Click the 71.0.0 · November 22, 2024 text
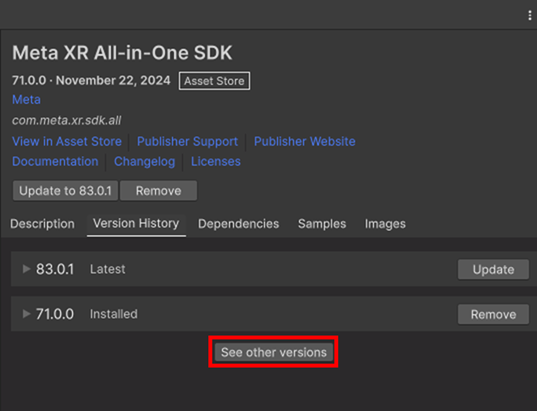This screenshot has width=537, height=411. pos(91,80)
